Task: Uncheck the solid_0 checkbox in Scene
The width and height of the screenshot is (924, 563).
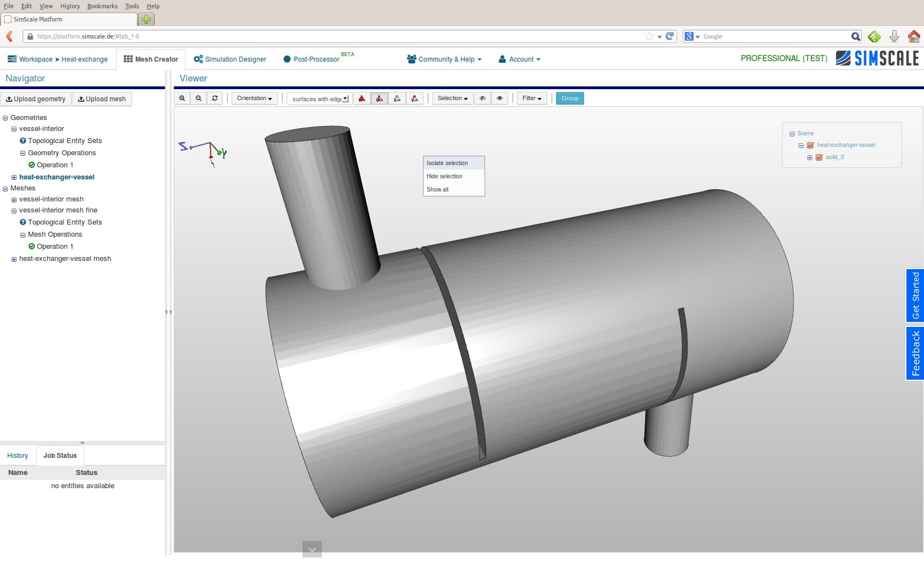Action: [819, 157]
